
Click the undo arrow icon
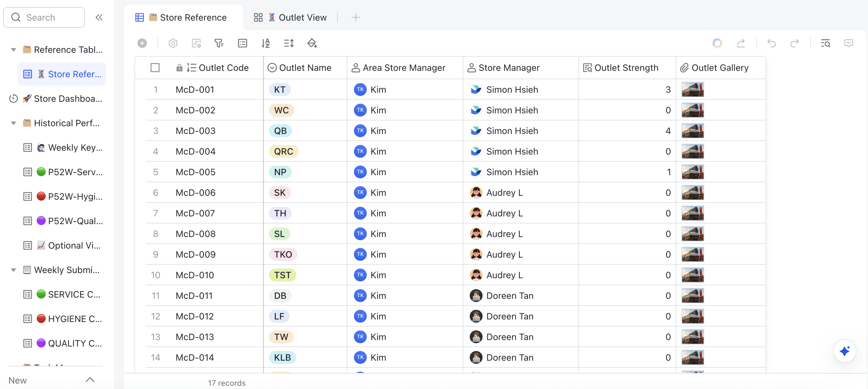tap(771, 43)
